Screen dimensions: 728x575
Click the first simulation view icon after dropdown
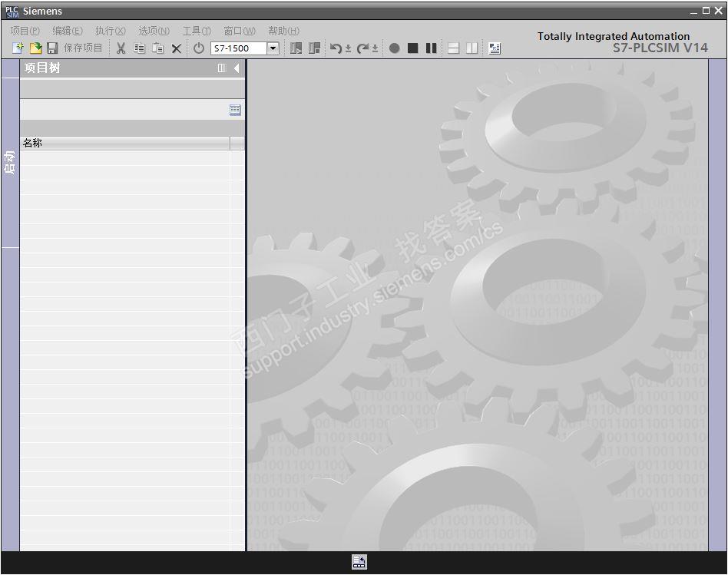pyautogui.click(x=296, y=48)
